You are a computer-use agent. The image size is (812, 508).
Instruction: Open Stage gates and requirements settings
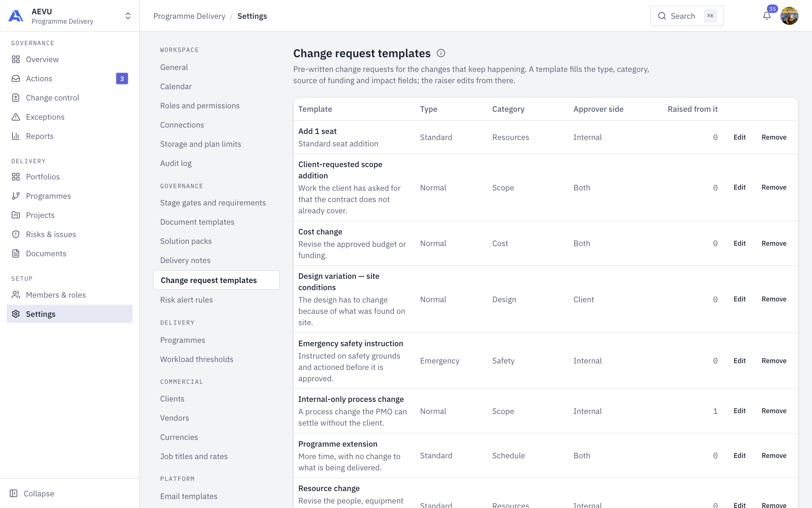point(213,203)
